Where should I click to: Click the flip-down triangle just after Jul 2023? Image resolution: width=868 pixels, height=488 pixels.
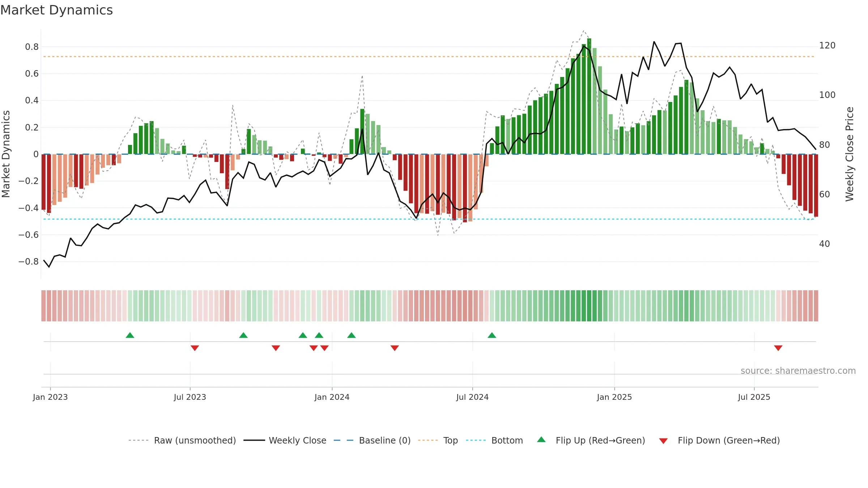(195, 348)
